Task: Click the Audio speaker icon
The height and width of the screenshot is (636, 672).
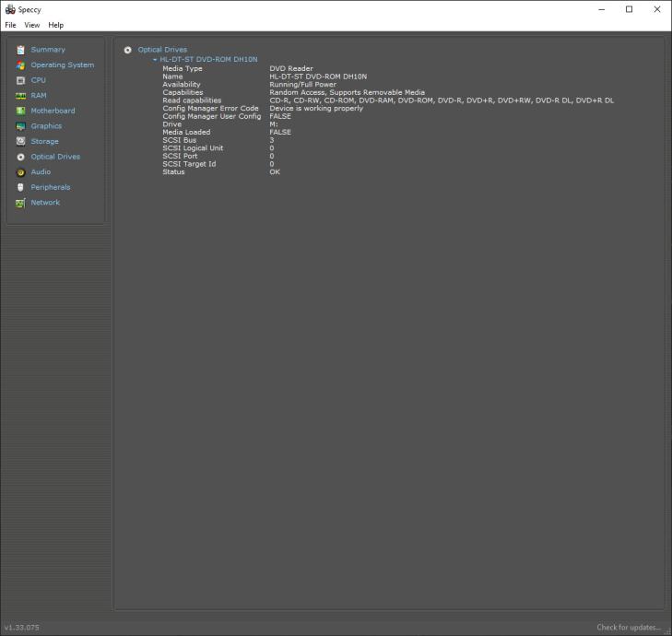Action: 20,172
